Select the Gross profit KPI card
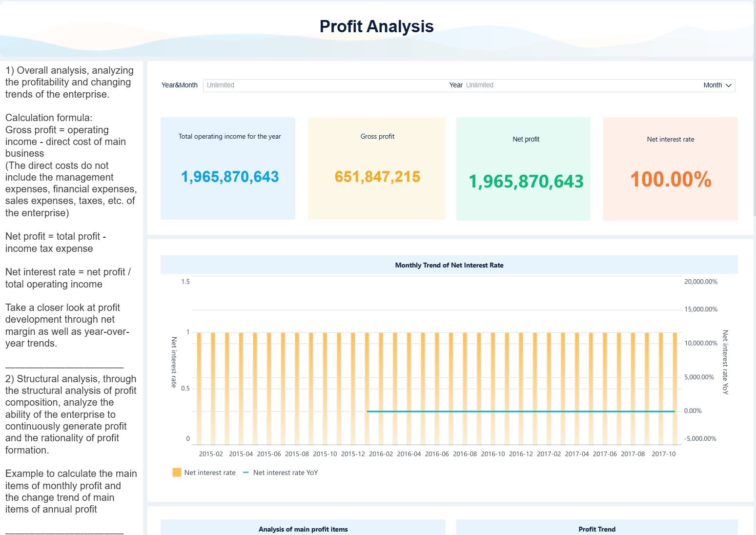The image size is (756, 535). 376,168
